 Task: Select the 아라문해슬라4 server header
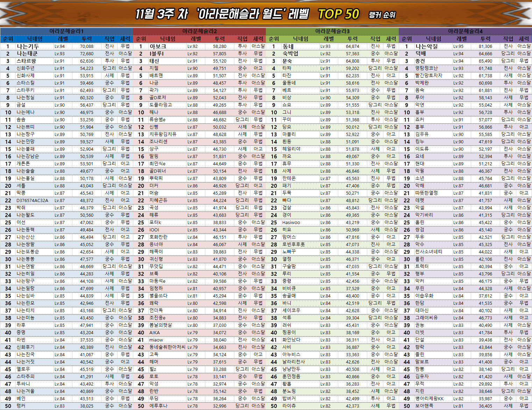pyautogui.click(x=465, y=31)
